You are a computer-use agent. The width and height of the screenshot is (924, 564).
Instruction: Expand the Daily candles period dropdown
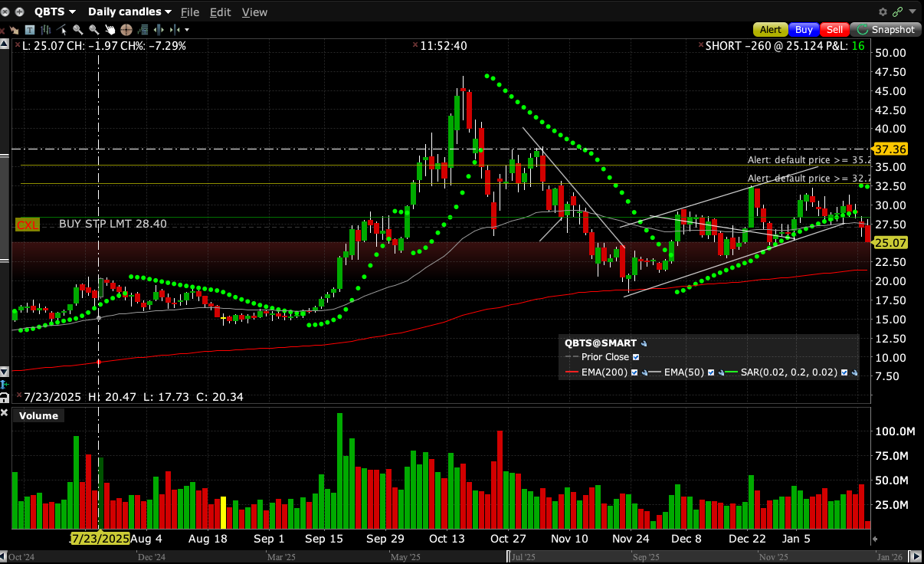pos(129,11)
